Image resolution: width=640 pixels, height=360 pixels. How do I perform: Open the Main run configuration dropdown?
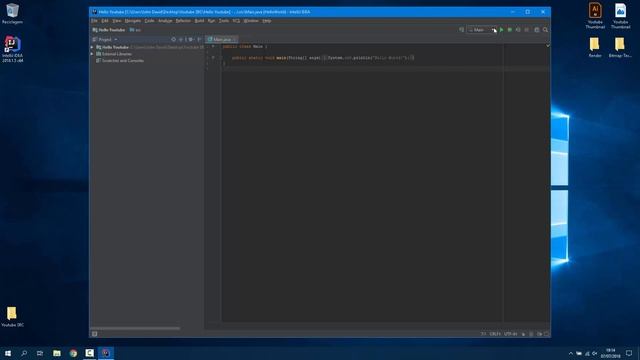[482, 30]
